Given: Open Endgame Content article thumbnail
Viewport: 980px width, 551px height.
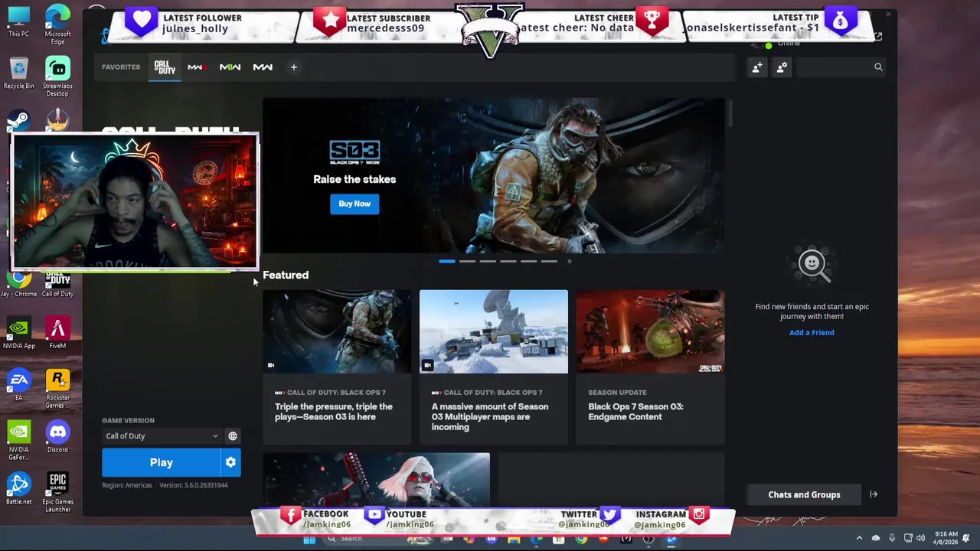Looking at the screenshot, I should (x=651, y=331).
